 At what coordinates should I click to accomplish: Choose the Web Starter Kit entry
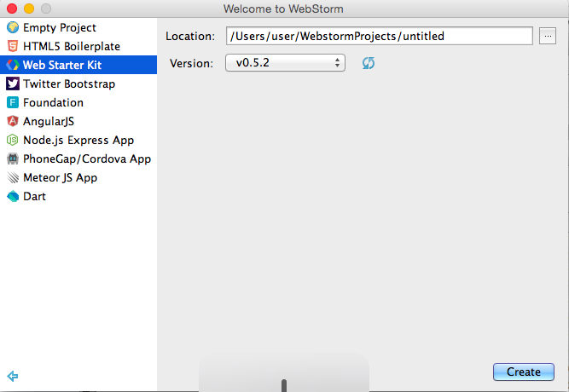[78, 65]
